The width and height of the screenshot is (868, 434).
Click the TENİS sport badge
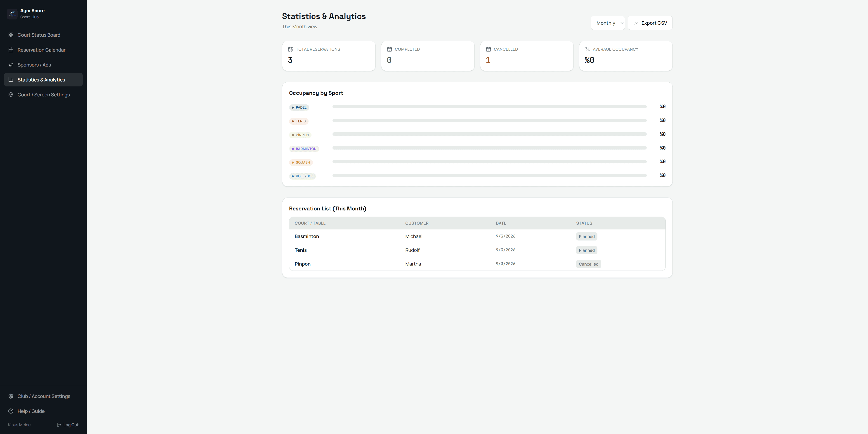(299, 122)
